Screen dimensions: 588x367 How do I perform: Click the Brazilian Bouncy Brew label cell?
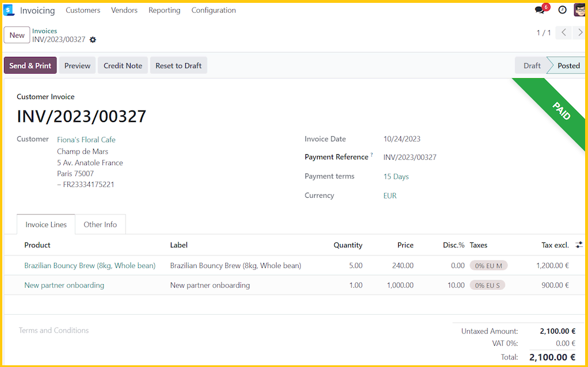[235, 265]
